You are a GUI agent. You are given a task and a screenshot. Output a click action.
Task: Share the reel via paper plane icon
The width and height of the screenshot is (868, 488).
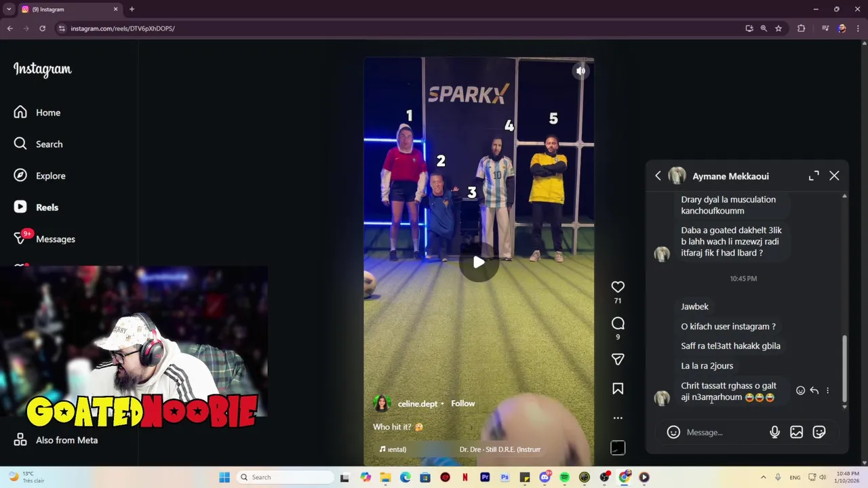[618, 359]
